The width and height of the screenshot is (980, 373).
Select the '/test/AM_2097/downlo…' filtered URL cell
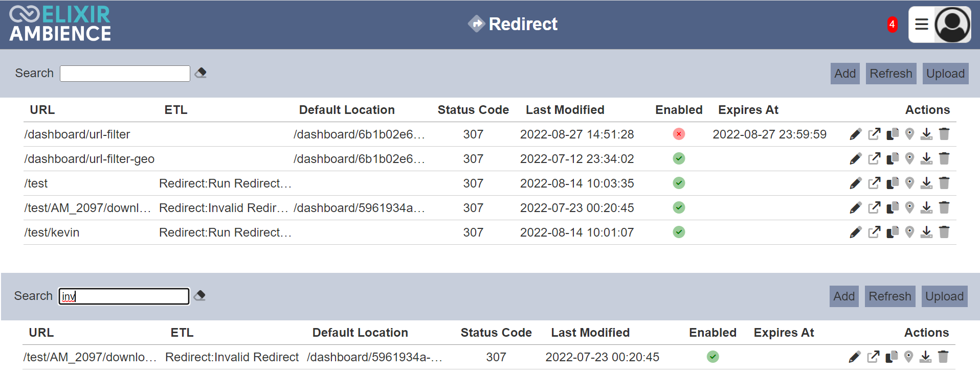coord(90,357)
